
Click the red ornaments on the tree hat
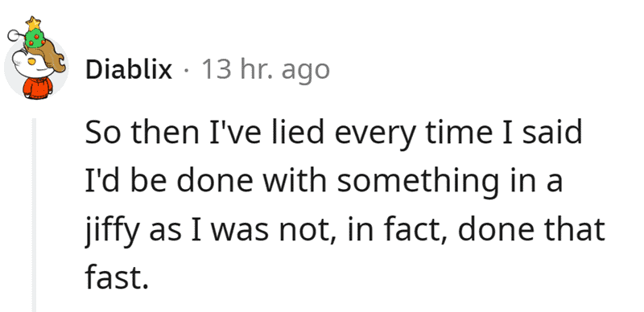pyautogui.click(x=35, y=40)
